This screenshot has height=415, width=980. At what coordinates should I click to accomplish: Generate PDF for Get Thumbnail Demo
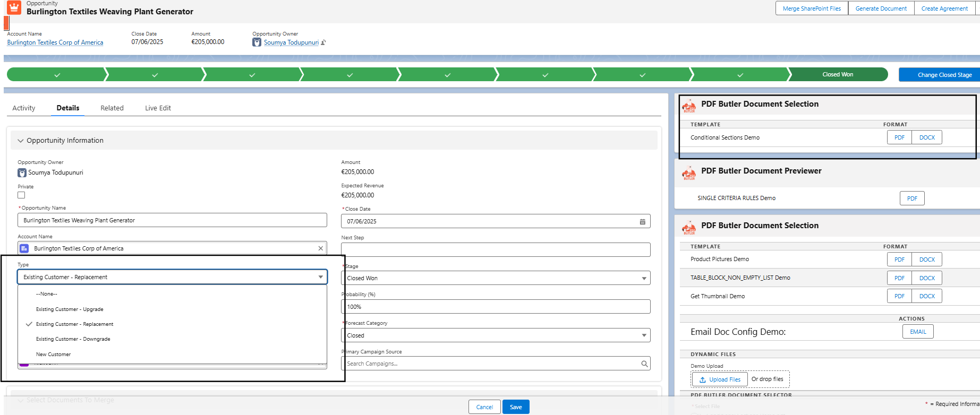(x=899, y=296)
